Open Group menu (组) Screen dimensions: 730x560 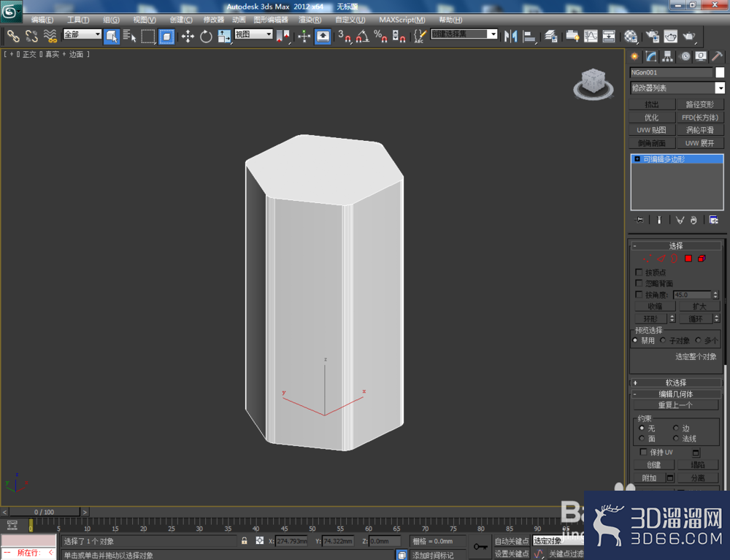(111, 20)
